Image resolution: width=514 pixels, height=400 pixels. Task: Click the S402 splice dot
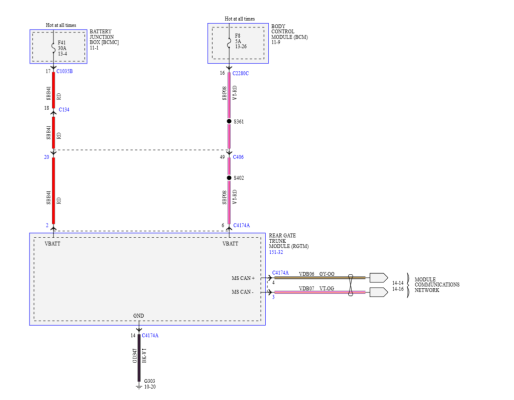coord(229,178)
